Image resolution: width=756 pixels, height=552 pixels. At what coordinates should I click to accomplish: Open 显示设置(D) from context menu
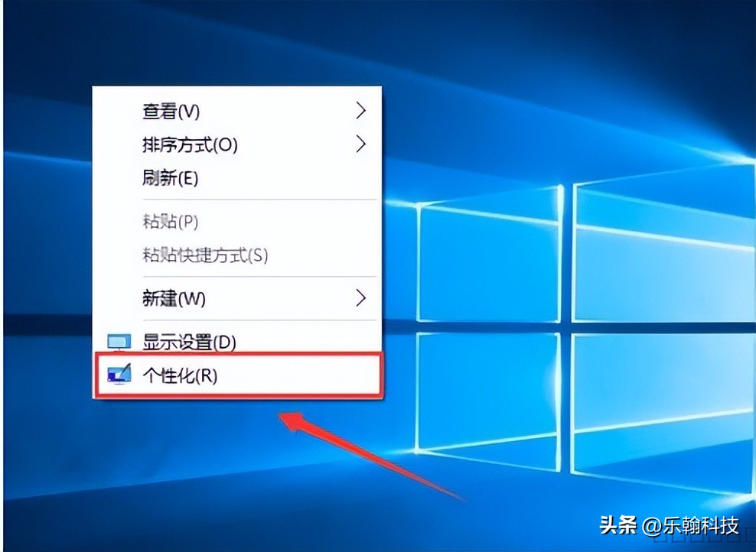[x=236, y=342]
